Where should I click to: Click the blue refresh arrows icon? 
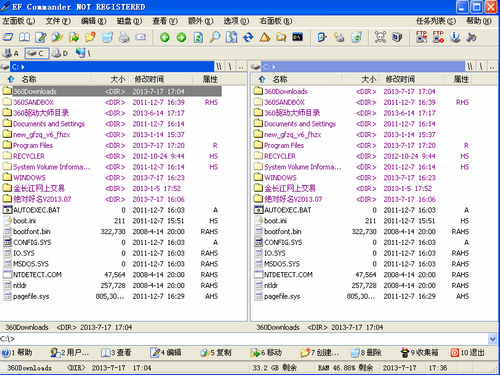(248, 37)
